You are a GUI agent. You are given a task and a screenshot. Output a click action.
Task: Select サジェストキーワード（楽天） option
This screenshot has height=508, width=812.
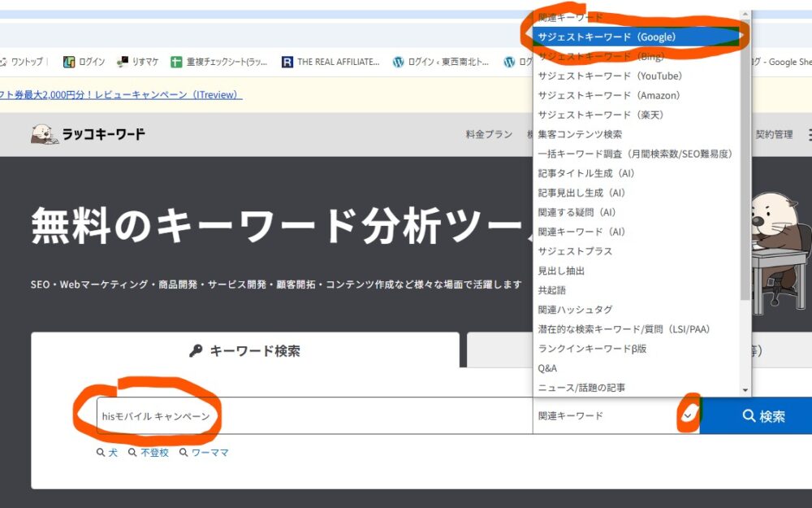point(637,115)
